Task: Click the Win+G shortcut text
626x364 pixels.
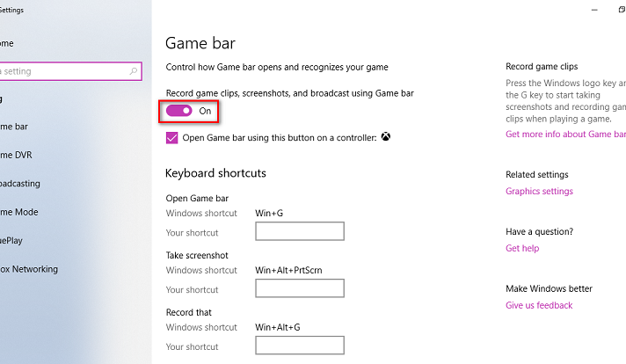Action: pos(269,213)
